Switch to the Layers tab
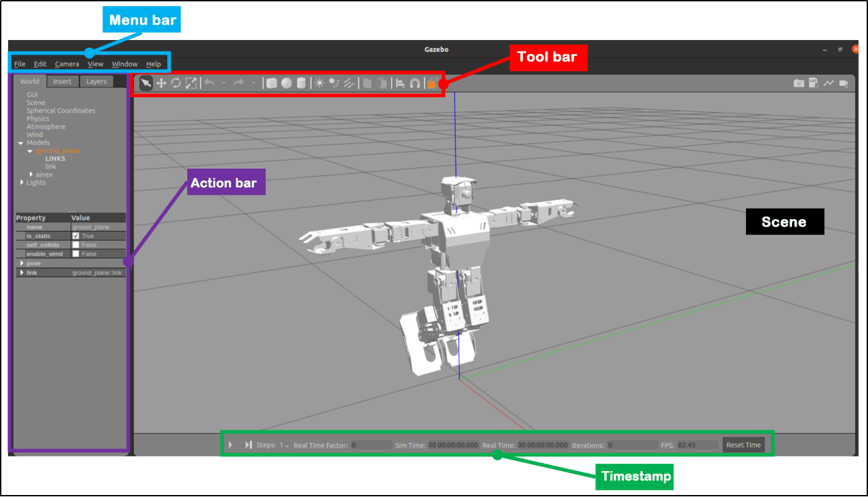 pos(97,81)
